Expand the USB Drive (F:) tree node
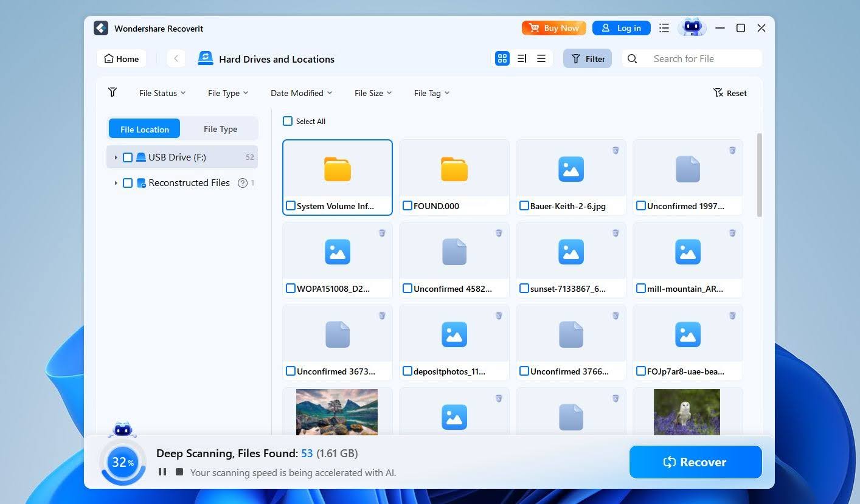Viewport: 860px width, 504px height. pyautogui.click(x=116, y=157)
